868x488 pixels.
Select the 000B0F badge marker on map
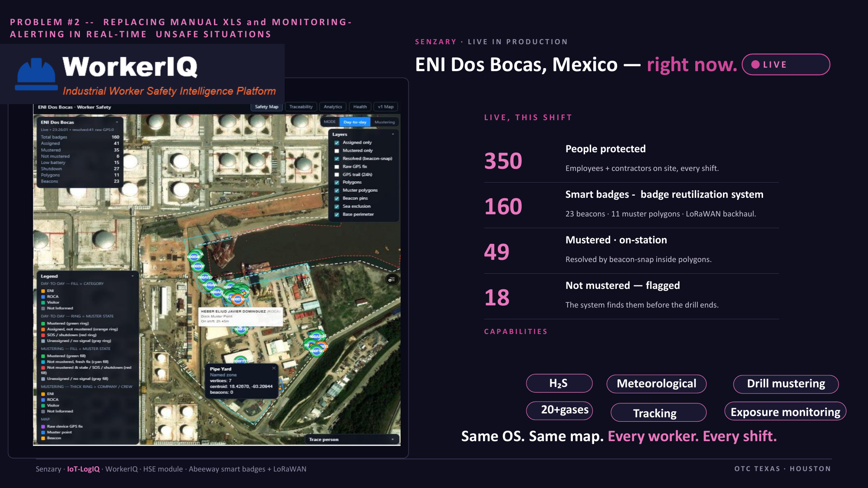click(x=198, y=266)
